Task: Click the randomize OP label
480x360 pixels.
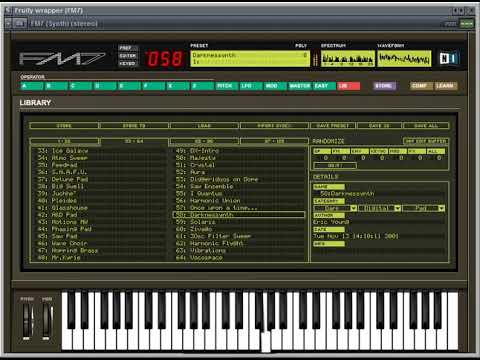Action: tap(322, 151)
